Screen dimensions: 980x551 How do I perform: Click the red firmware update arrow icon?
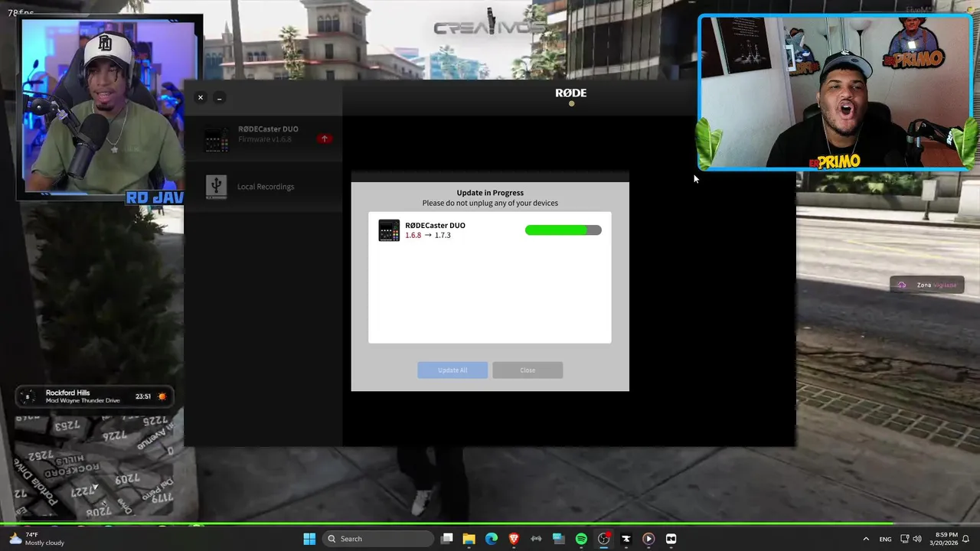pyautogui.click(x=325, y=139)
